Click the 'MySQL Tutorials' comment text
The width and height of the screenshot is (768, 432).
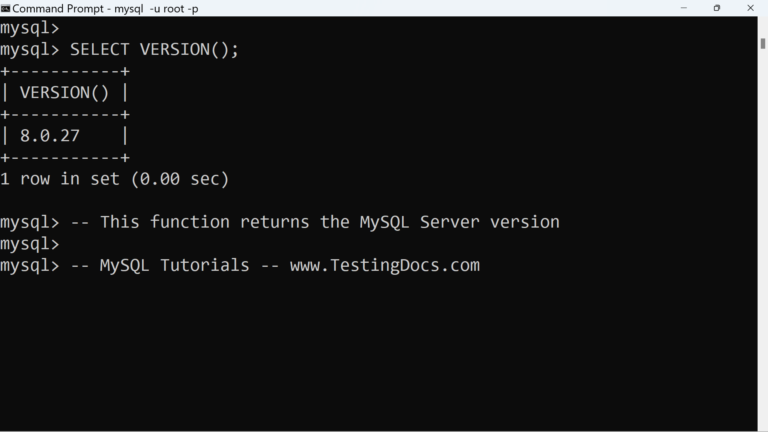(175, 265)
